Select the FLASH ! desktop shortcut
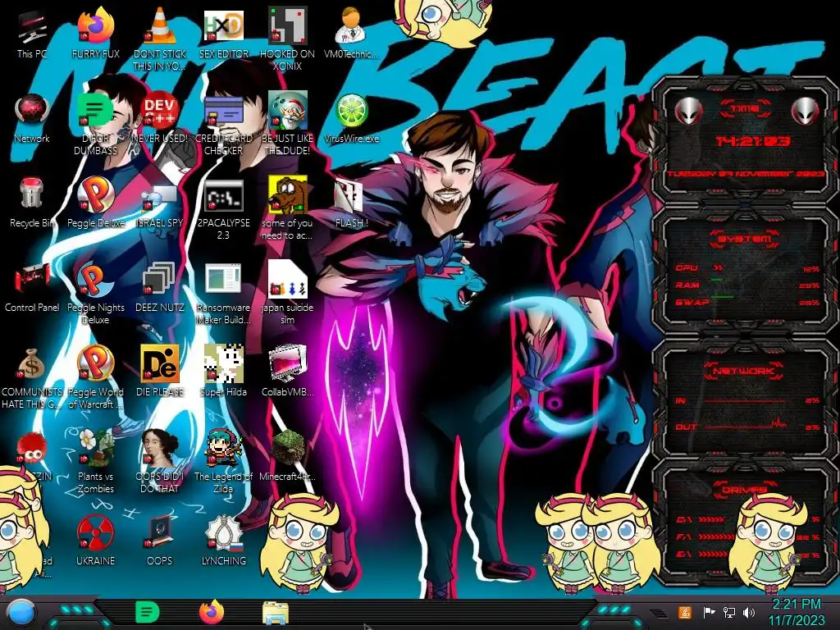The width and height of the screenshot is (840, 630). 351,196
